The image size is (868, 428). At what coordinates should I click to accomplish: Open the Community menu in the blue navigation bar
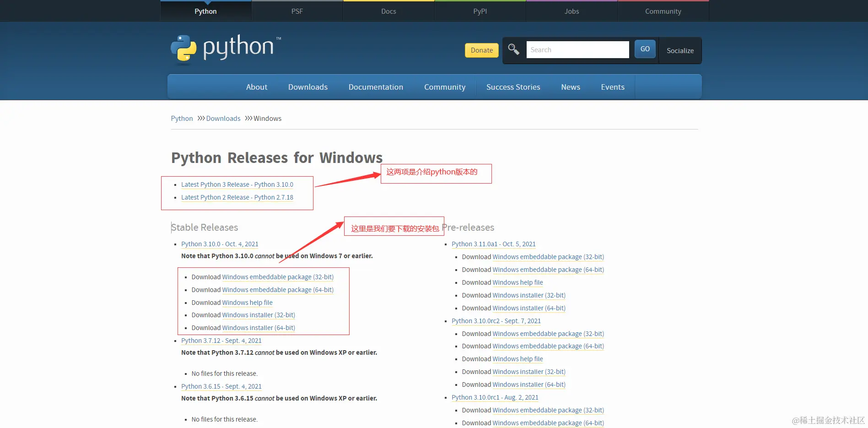[x=445, y=87]
